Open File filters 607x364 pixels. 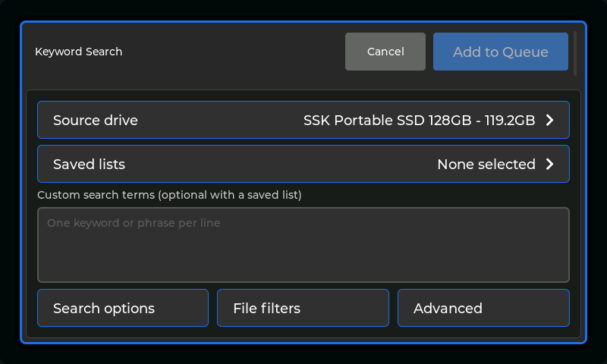click(303, 308)
